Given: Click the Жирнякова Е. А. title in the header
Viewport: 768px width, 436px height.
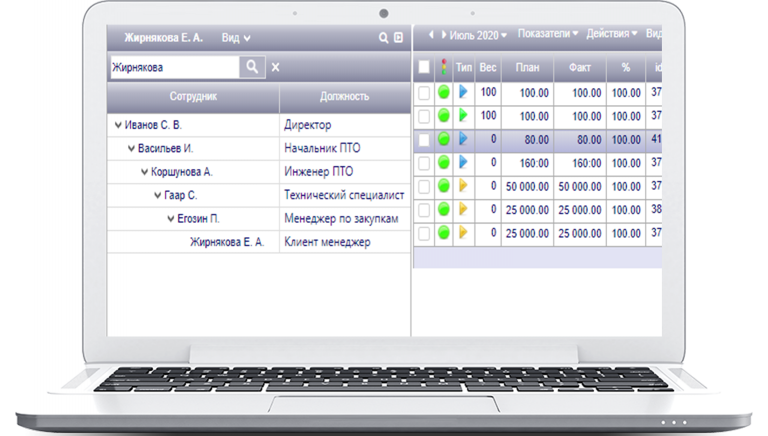Looking at the screenshot, I should (x=164, y=38).
